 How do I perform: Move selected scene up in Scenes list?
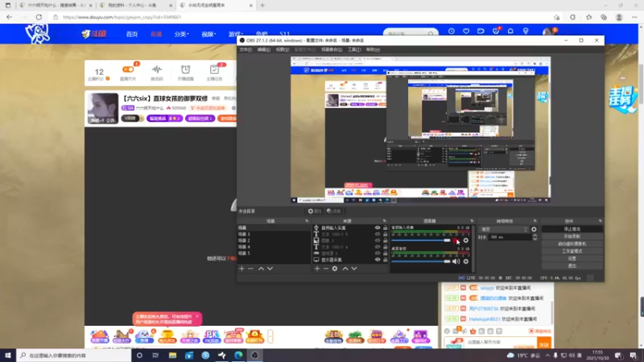(x=261, y=269)
